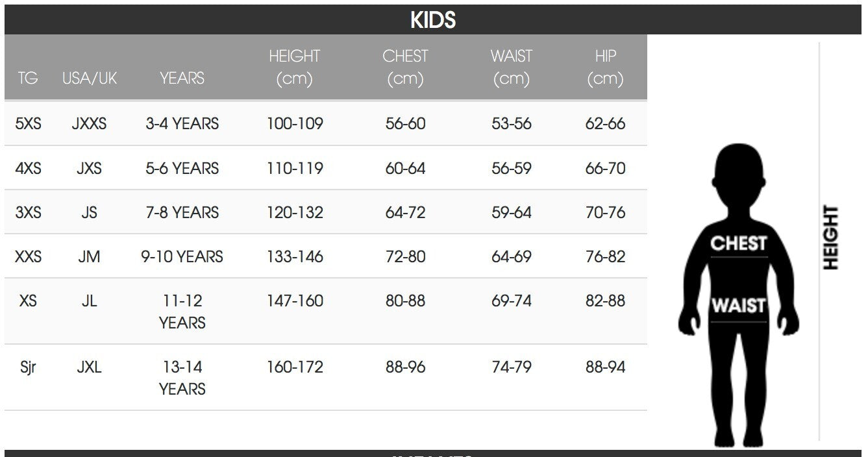The height and width of the screenshot is (457, 868).
Task: Click the CHEST label on the silhouette
Action: pyautogui.click(x=738, y=243)
